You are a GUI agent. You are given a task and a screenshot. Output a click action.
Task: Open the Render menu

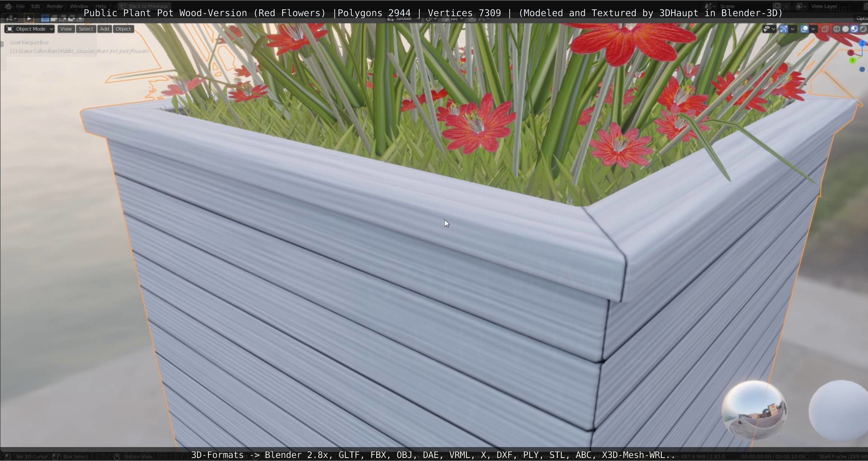click(x=55, y=6)
